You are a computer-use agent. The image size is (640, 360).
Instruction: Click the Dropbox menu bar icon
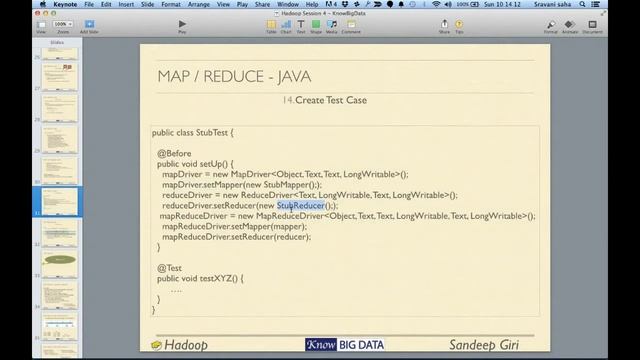click(345, 4)
